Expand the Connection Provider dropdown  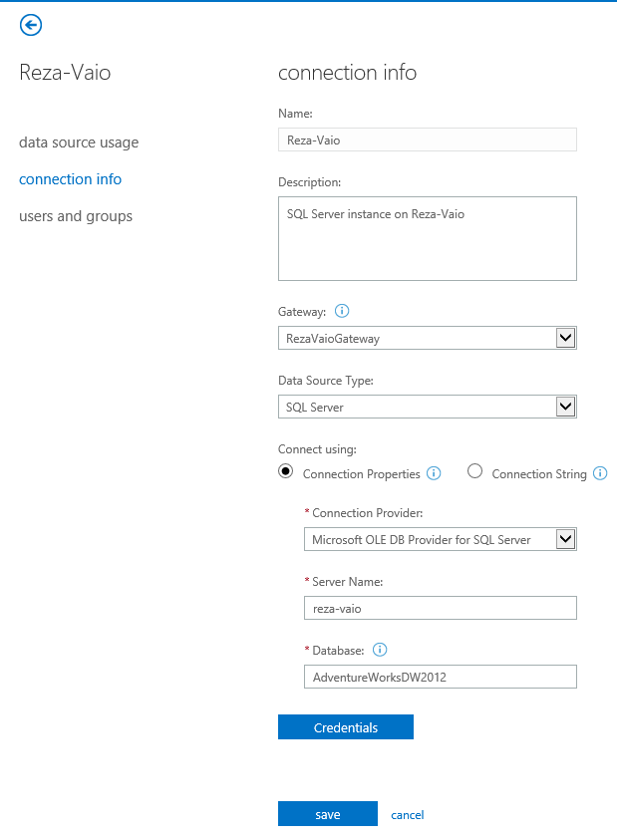coord(565,539)
